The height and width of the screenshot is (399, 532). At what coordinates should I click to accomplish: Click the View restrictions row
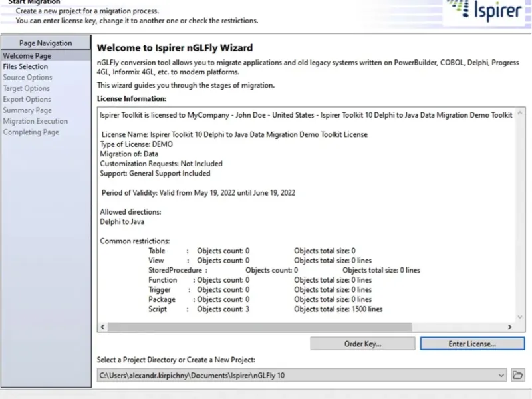coord(260,261)
